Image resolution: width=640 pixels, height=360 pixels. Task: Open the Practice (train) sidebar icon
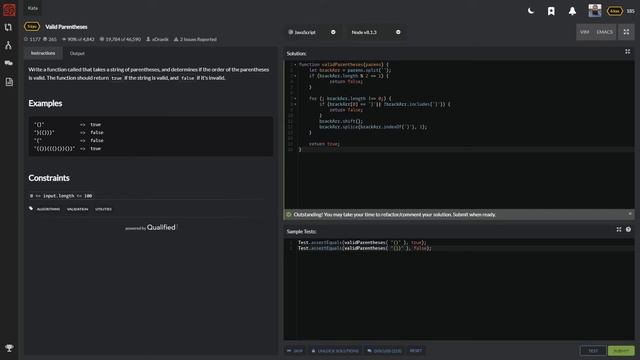(x=8, y=27)
